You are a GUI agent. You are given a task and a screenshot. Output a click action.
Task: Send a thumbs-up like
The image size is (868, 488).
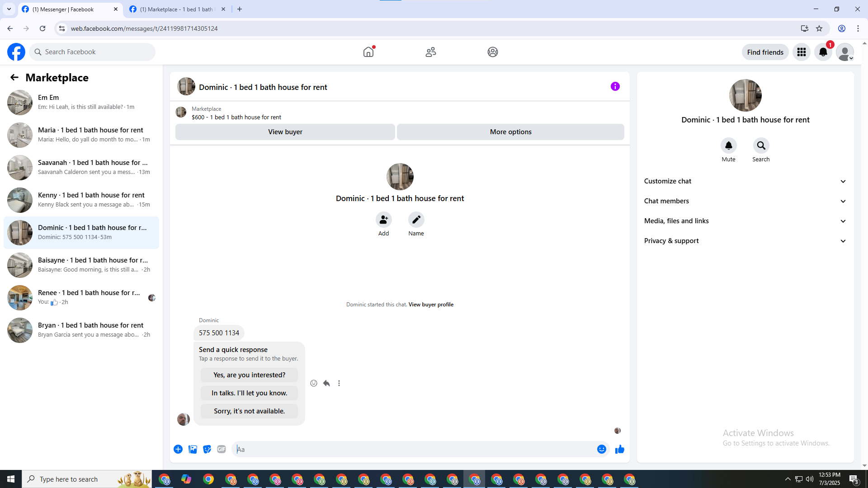click(x=619, y=449)
